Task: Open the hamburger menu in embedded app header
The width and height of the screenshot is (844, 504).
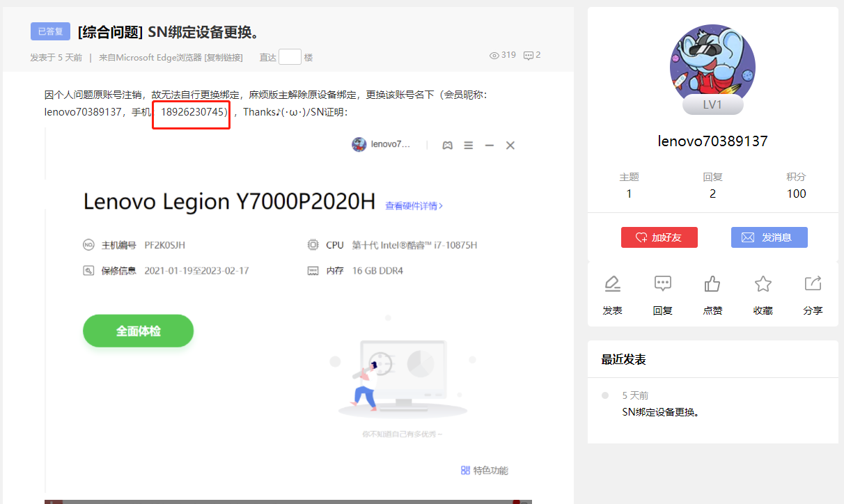Action: click(x=469, y=145)
